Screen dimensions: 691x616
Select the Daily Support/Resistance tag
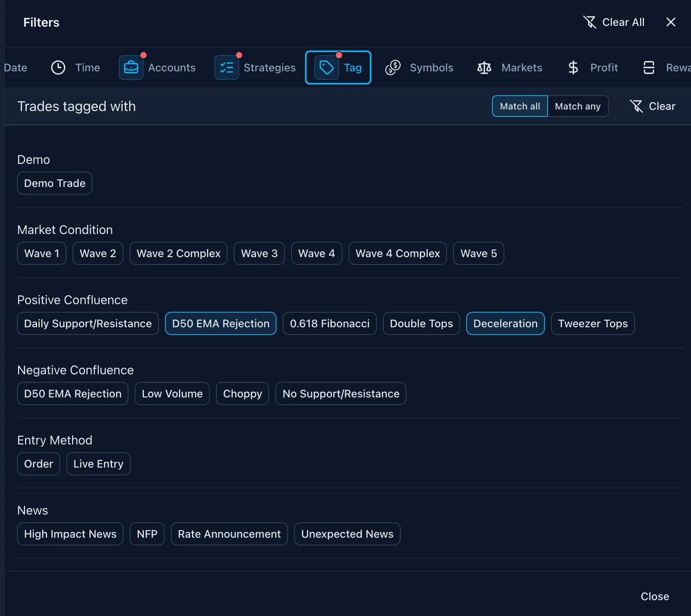[88, 323]
